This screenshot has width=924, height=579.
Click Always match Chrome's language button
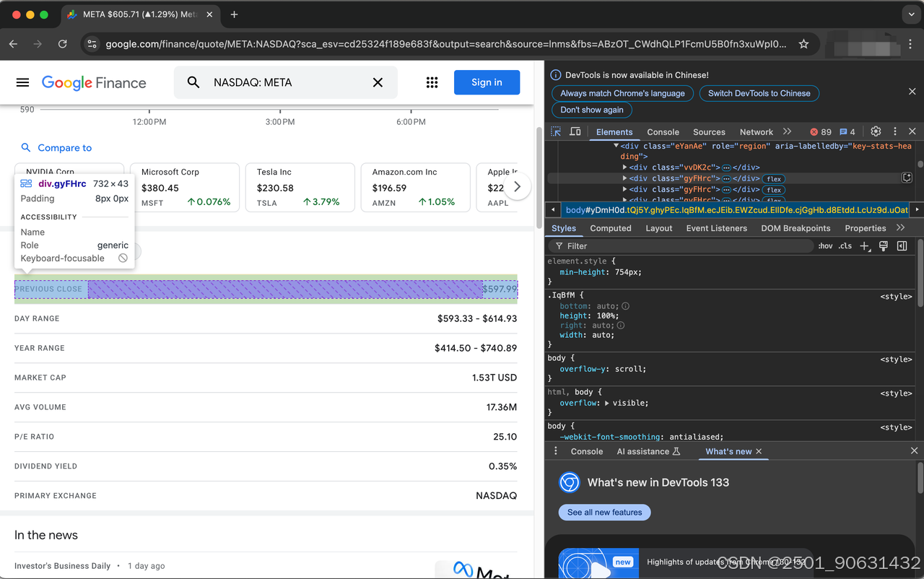coord(622,93)
